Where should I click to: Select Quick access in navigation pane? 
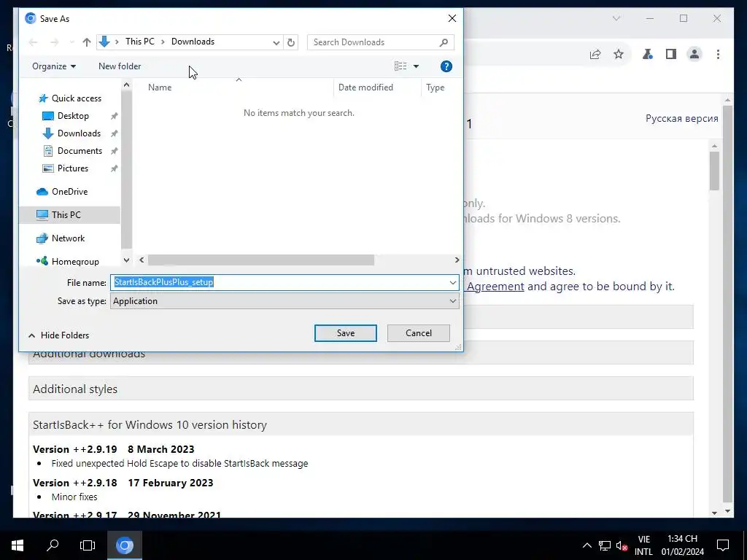click(76, 98)
